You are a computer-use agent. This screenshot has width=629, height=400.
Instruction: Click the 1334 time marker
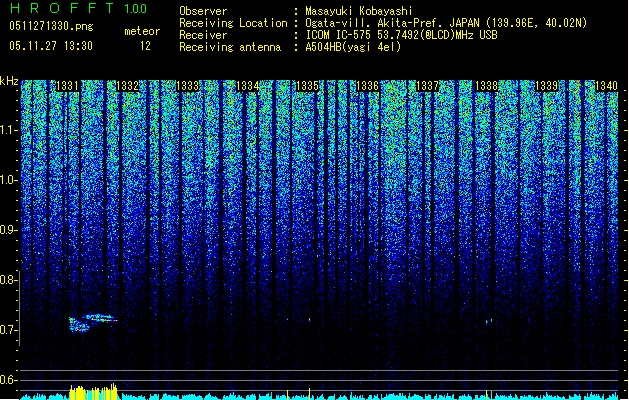[248, 86]
